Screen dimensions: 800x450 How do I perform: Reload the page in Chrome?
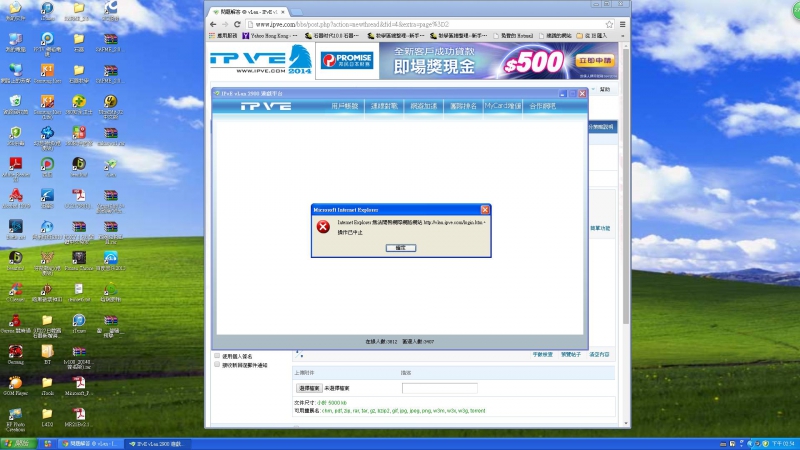(x=237, y=24)
